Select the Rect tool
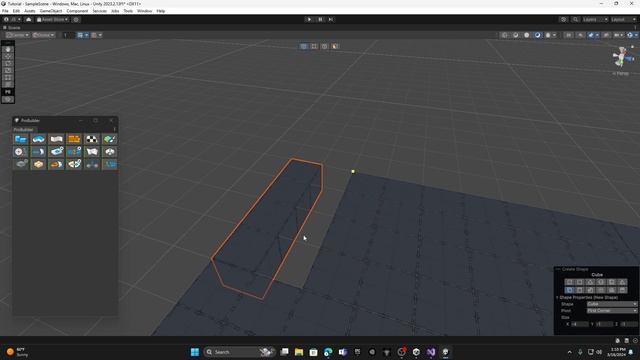The width and height of the screenshot is (640, 360). [x=8, y=77]
